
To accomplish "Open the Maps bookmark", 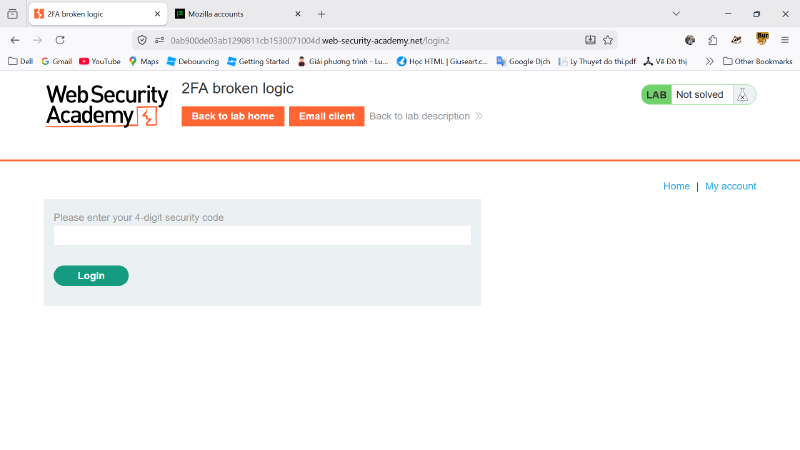I will (x=144, y=61).
